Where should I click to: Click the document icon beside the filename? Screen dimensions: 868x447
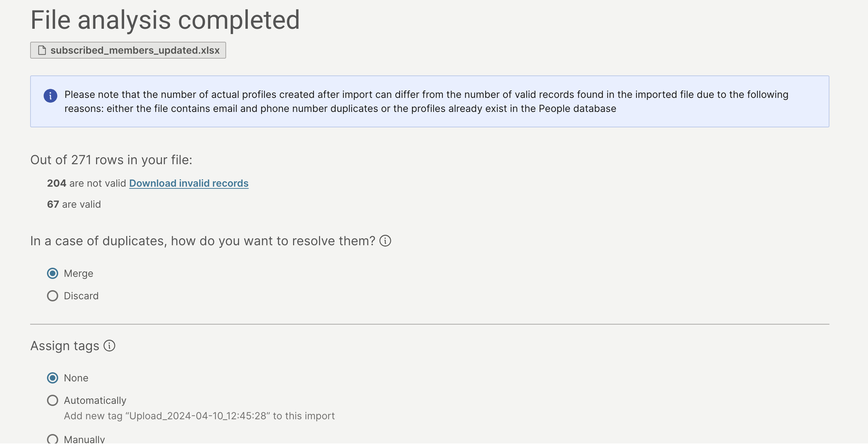tap(42, 51)
